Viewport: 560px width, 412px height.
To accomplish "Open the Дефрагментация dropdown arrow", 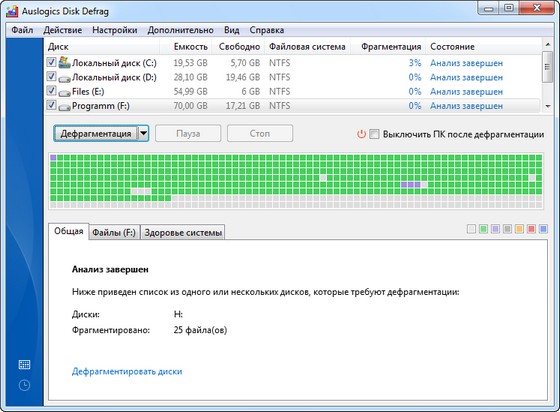I will [x=143, y=134].
